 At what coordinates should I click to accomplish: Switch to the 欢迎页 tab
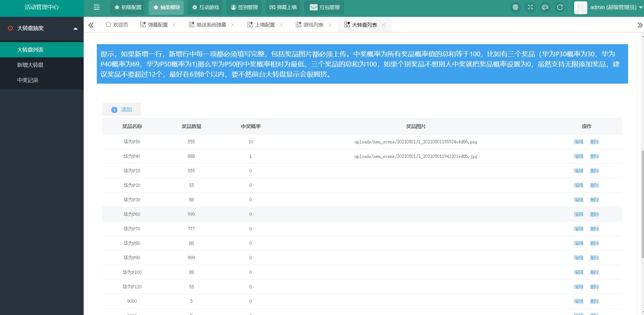[117, 25]
